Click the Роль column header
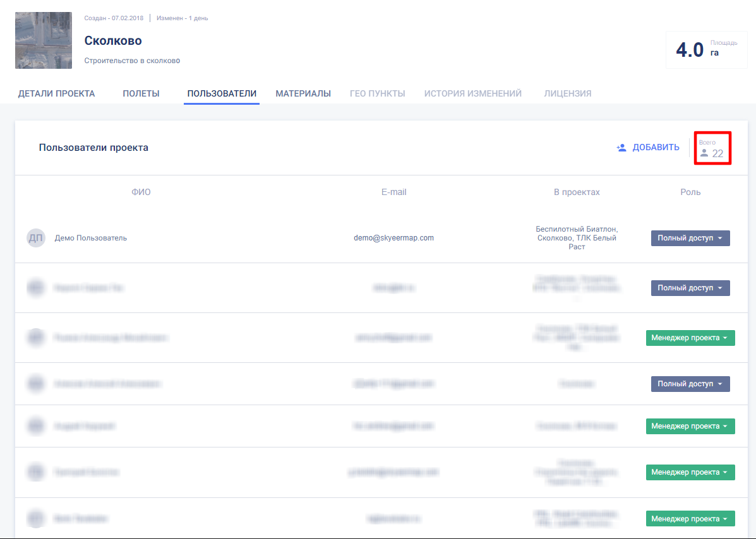This screenshot has width=756, height=539. pos(690,192)
